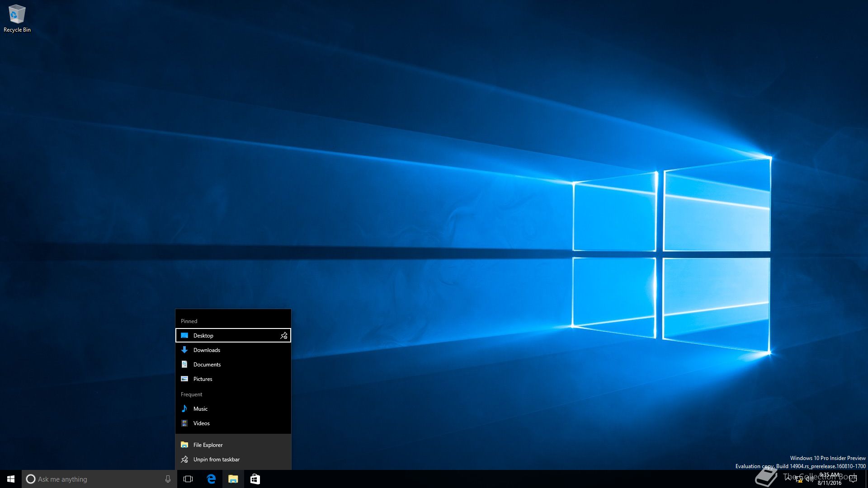This screenshot has width=868, height=488.
Task: Launch Microsoft Edge from taskbar
Action: (211, 479)
